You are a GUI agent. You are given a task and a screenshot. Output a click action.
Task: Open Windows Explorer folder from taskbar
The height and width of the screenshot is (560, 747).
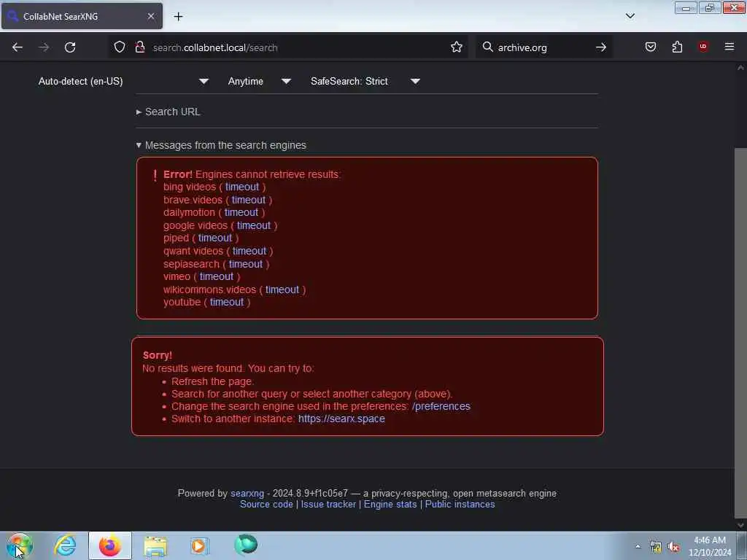155,545
